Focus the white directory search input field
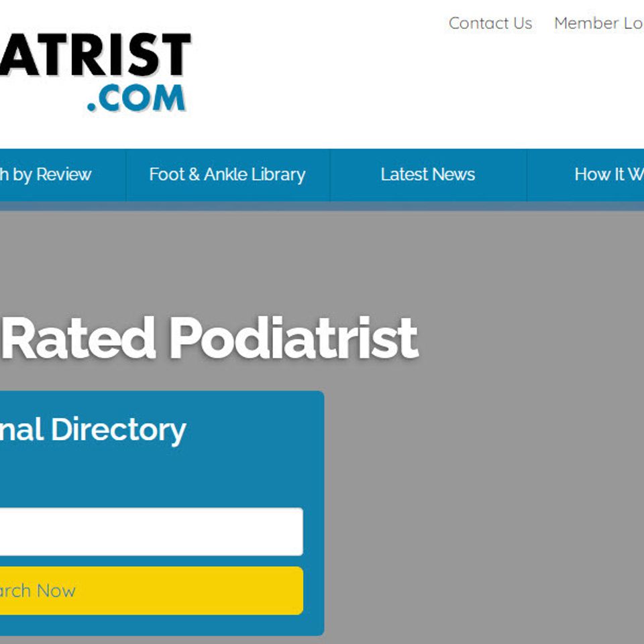This screenshot has width=644, height=644. (152, 531)
